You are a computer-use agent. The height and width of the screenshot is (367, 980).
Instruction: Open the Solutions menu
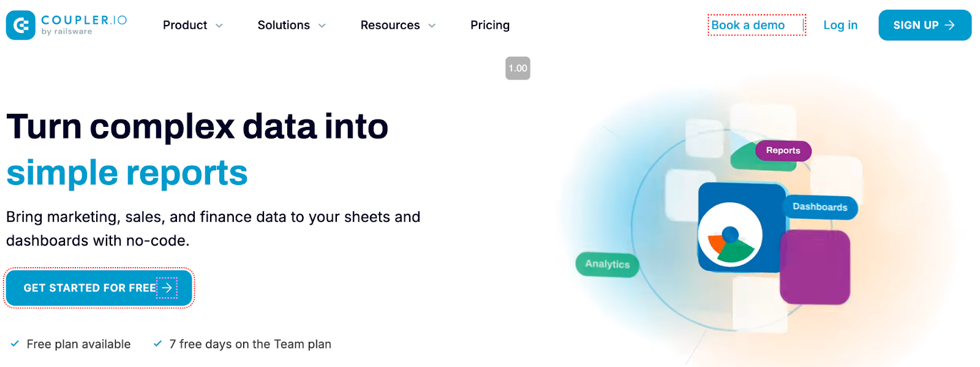tap(284, 25)
